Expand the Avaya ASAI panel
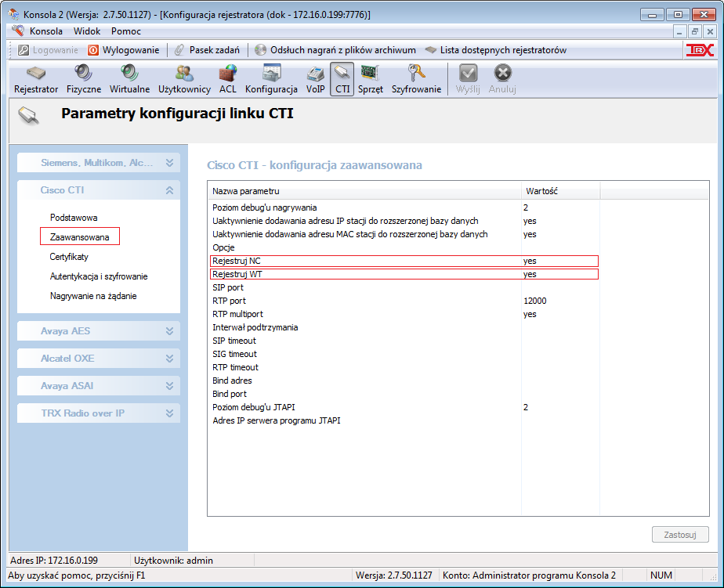 (99, 386)
